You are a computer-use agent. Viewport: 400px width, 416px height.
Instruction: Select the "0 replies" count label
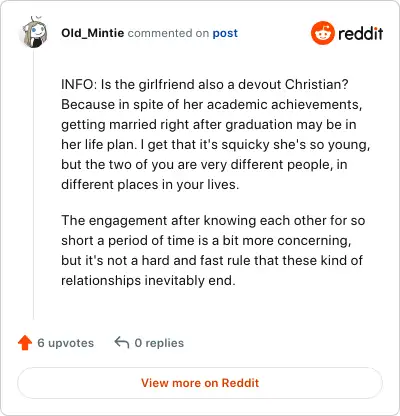point(159,343)
